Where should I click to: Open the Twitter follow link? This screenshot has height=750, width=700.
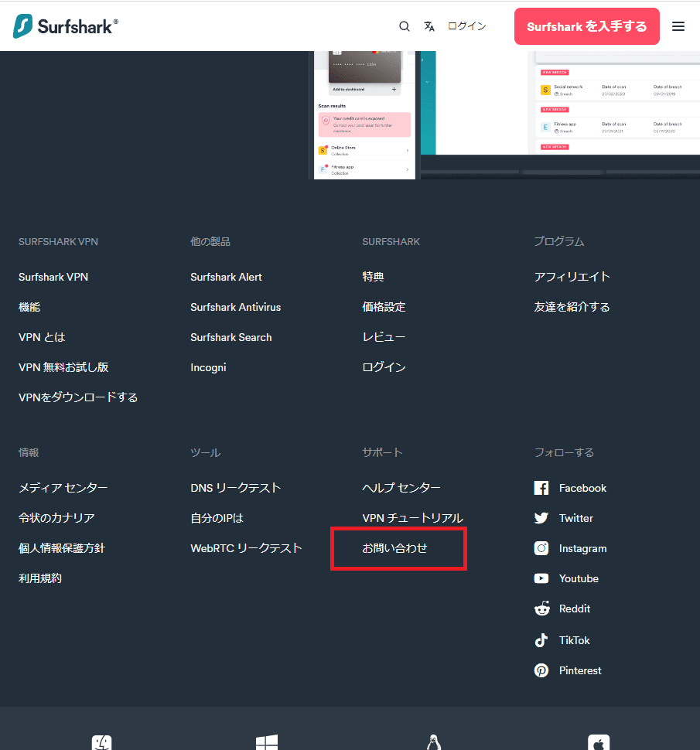[564, 518]
